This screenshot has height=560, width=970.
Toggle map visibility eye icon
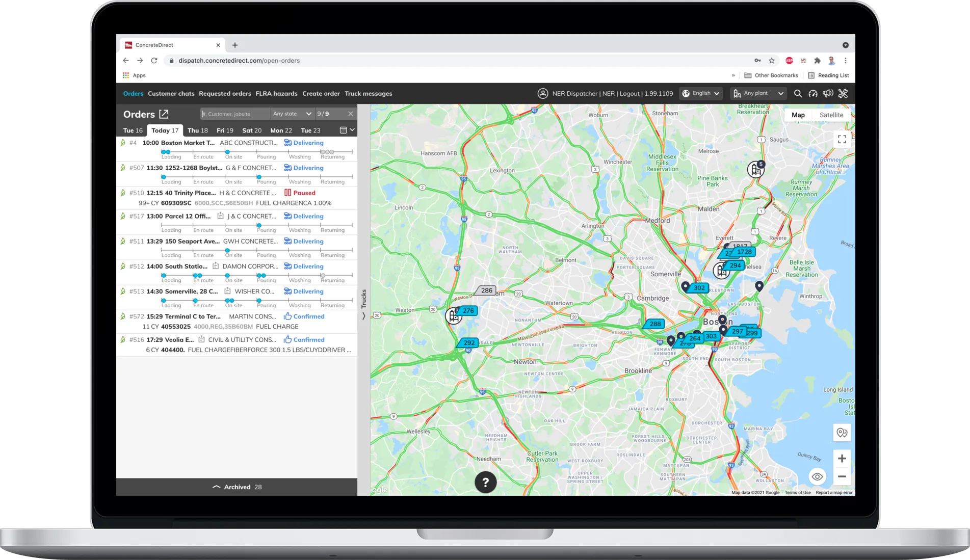click(x=817, y=477)
